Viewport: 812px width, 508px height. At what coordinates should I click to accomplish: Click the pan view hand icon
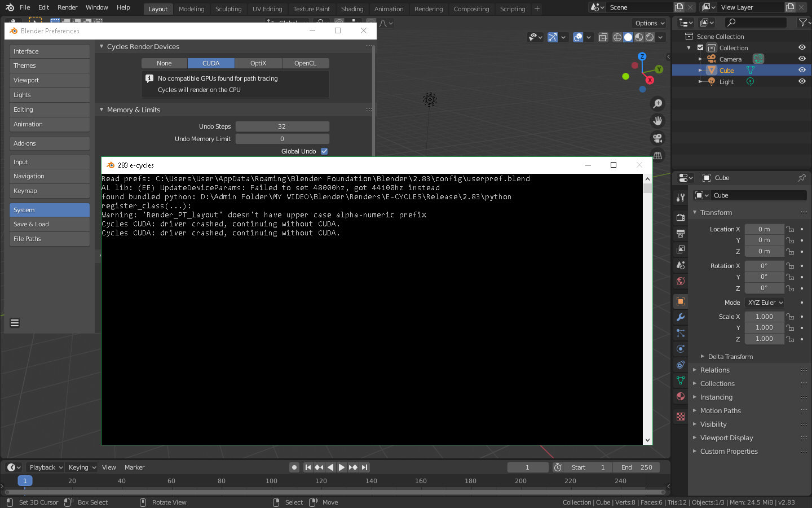(x=657, y=121)
